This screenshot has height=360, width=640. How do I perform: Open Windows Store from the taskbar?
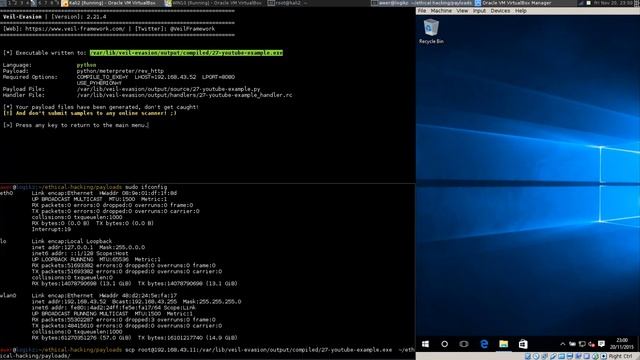pos(523,344)
